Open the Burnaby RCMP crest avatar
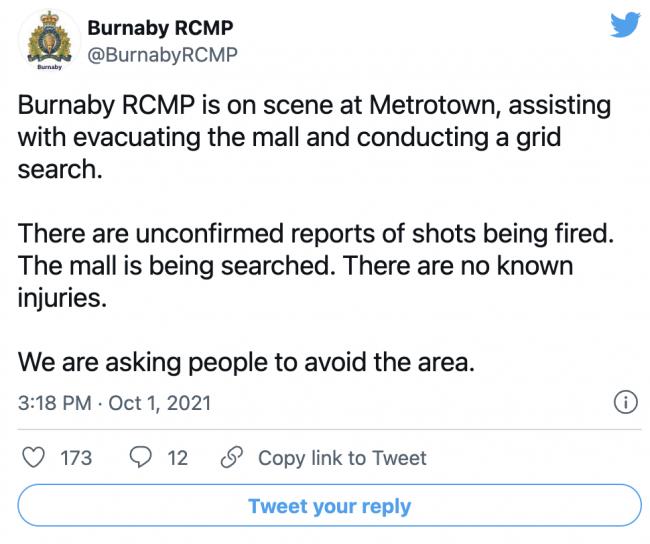The image size is (650, 544). 49,40
